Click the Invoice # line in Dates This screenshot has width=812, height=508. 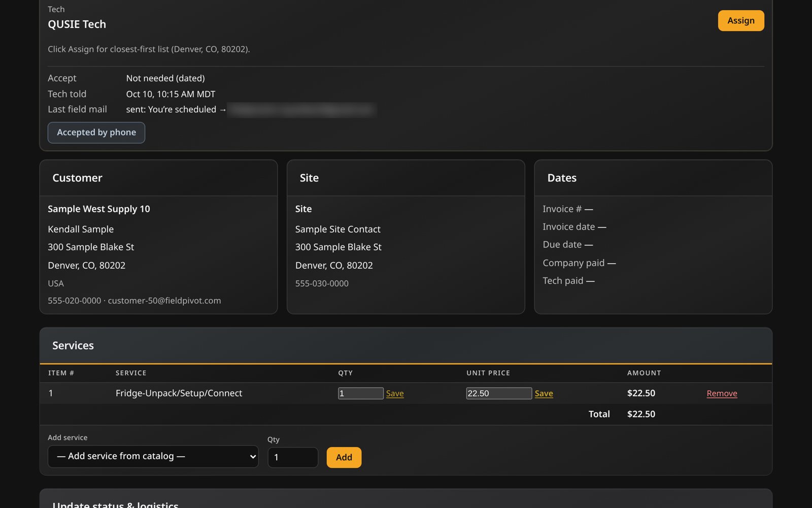[568, 209]
